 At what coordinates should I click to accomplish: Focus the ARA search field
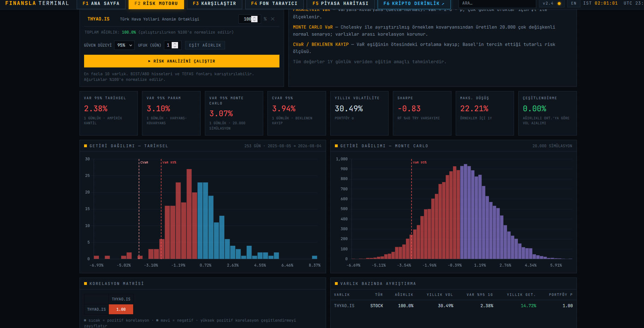click(497, 4)
